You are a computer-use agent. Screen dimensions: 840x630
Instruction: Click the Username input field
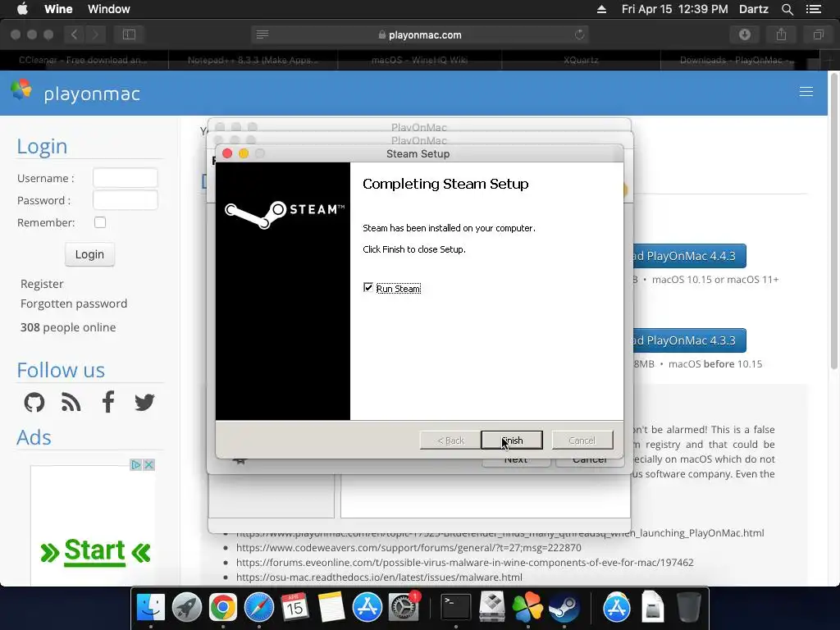(x=126, y=178)
